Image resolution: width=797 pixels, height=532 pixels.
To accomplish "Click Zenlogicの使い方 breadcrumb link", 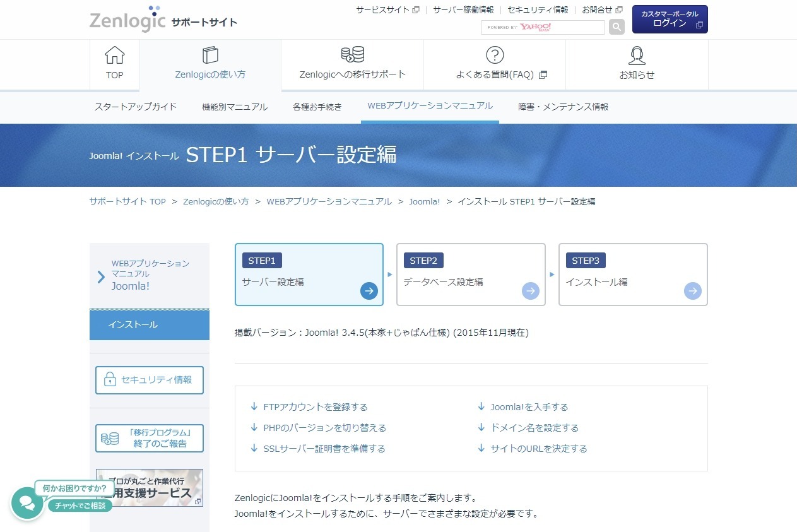I will 216,201.
